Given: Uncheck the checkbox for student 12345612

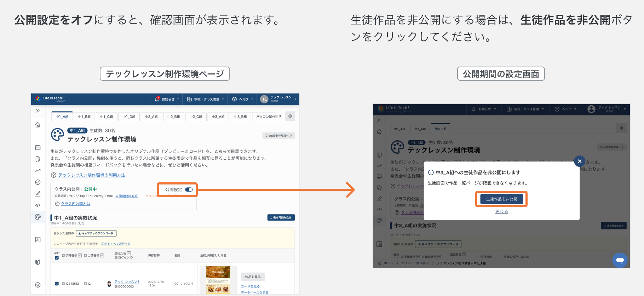Looking at the screenshot, I should pos(57,284).
